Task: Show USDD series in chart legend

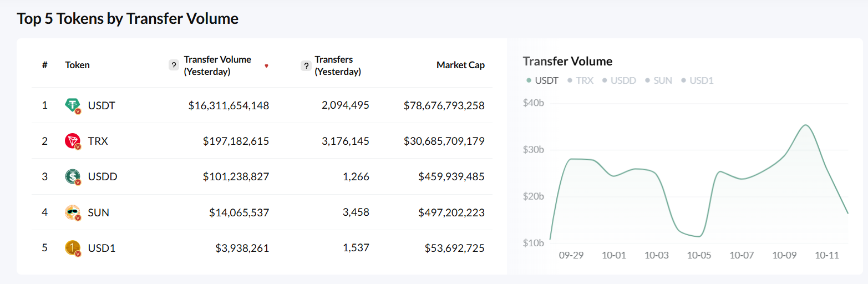Action: [619, 80]
